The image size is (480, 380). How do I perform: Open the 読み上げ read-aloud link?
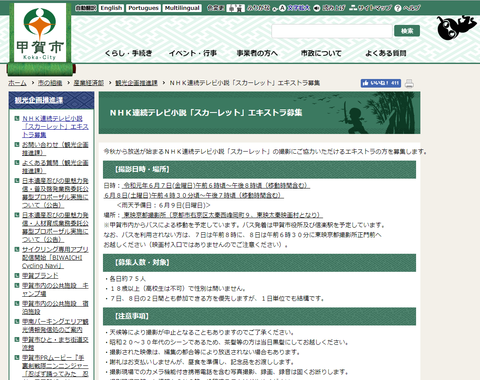(x=334, y=8)
